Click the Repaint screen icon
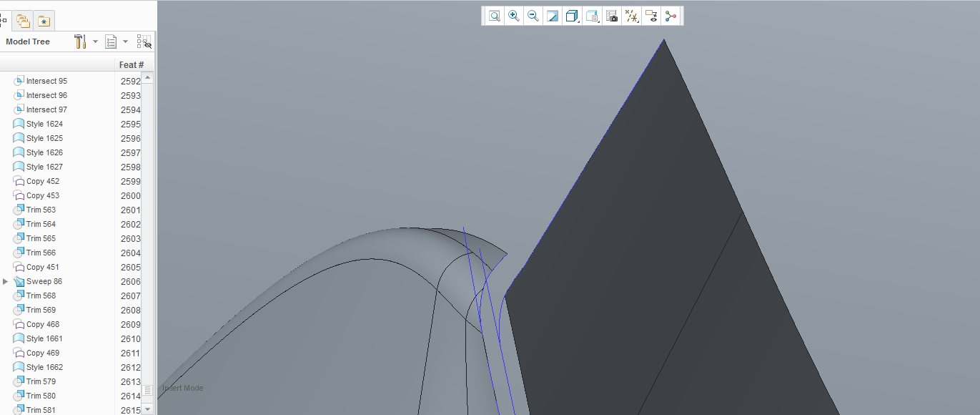 pos(553,16)
